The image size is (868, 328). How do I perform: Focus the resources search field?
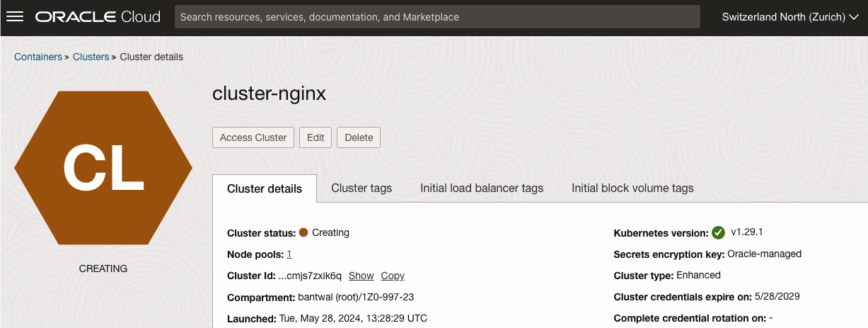(x=437, y=17)
